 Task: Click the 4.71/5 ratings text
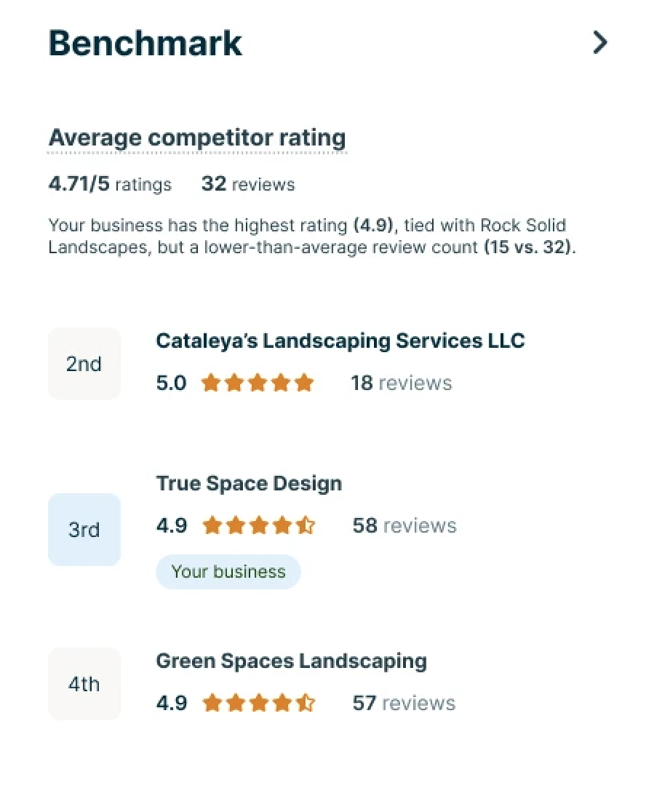(x=110, y=184)
